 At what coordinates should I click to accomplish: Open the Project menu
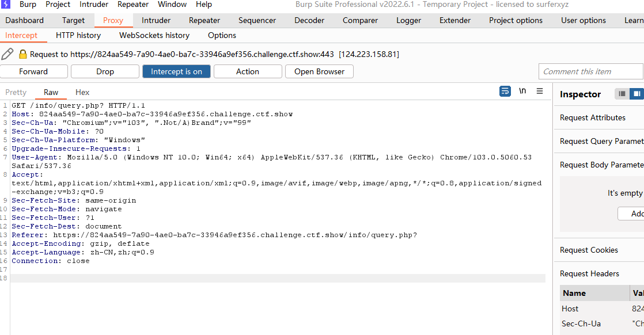click(58, 5)
